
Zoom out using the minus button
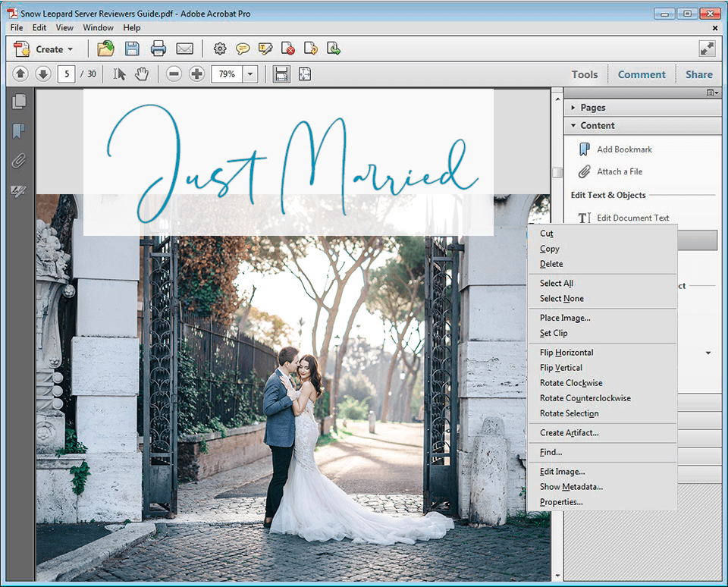point(174,74)
